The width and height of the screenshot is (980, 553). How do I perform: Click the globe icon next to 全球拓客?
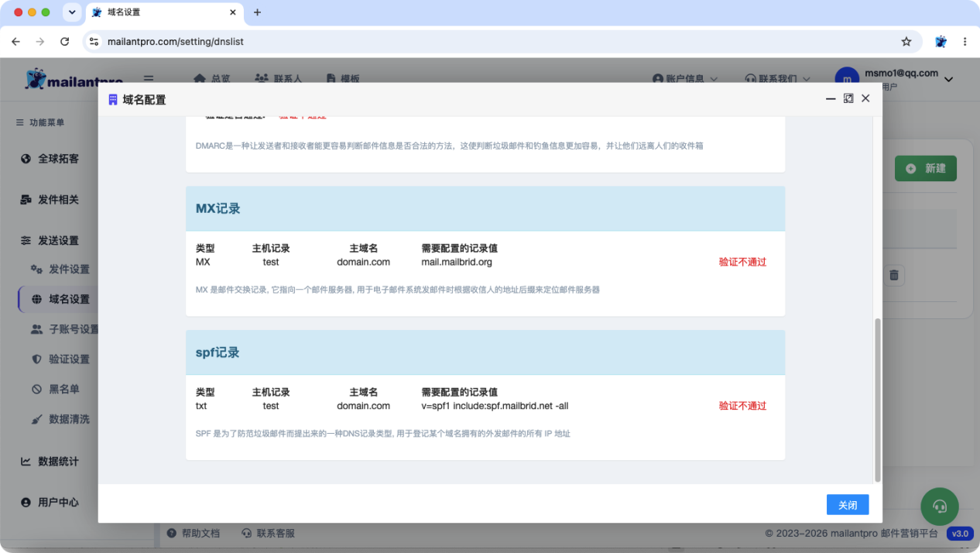tap(26, 159)
